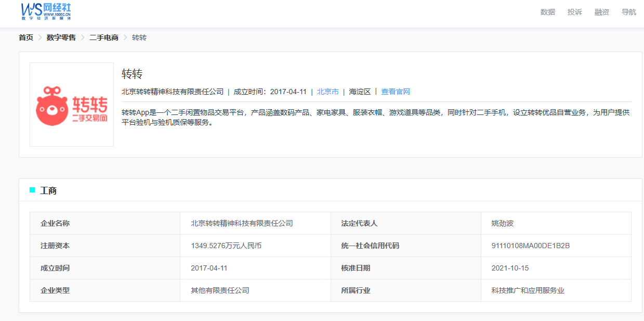Open the 导航 navigation menu

point(628,12)
